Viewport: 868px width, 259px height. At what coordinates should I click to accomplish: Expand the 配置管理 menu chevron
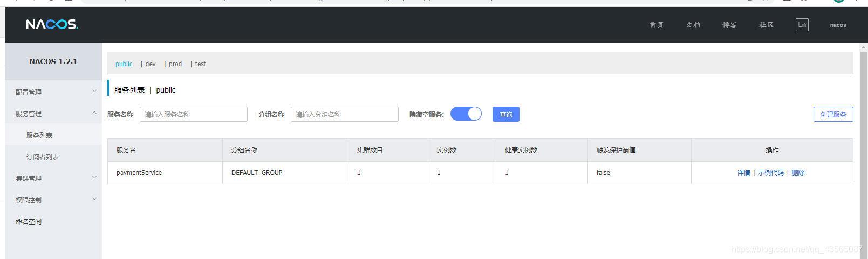pyautogui.click(x=94, y=92)
